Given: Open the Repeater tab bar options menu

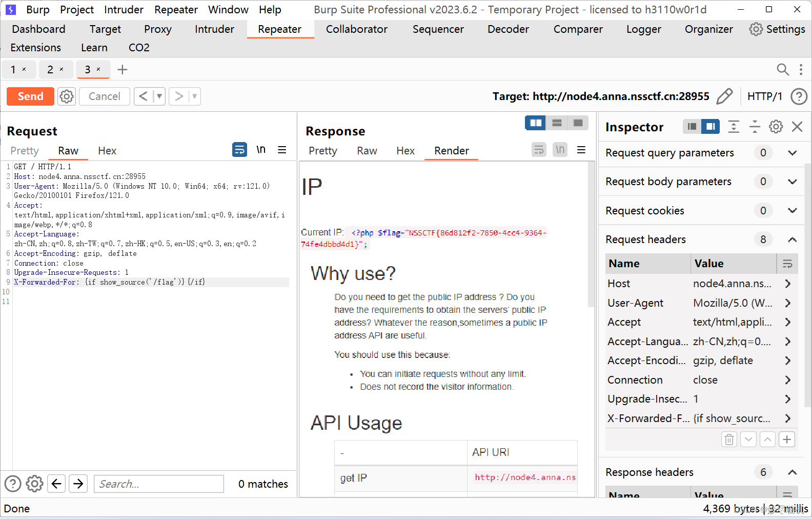Looking at the screenshot, I should point(801,70).
